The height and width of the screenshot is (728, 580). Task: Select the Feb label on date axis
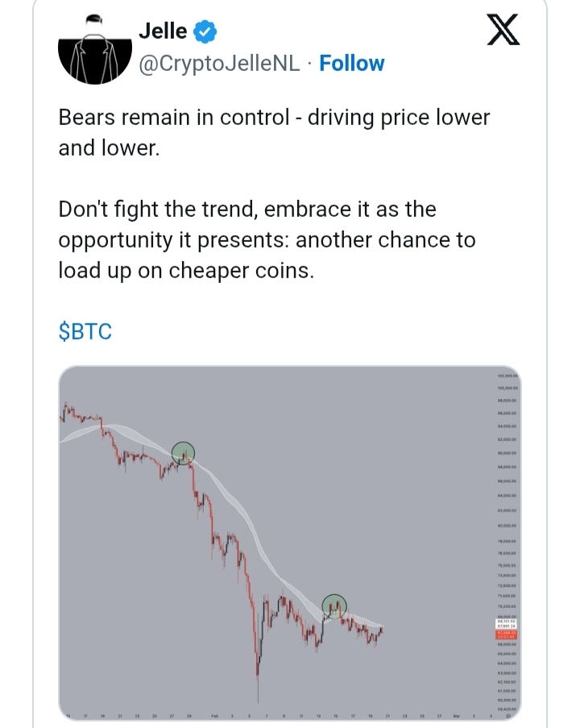click(x=215, y=715)
